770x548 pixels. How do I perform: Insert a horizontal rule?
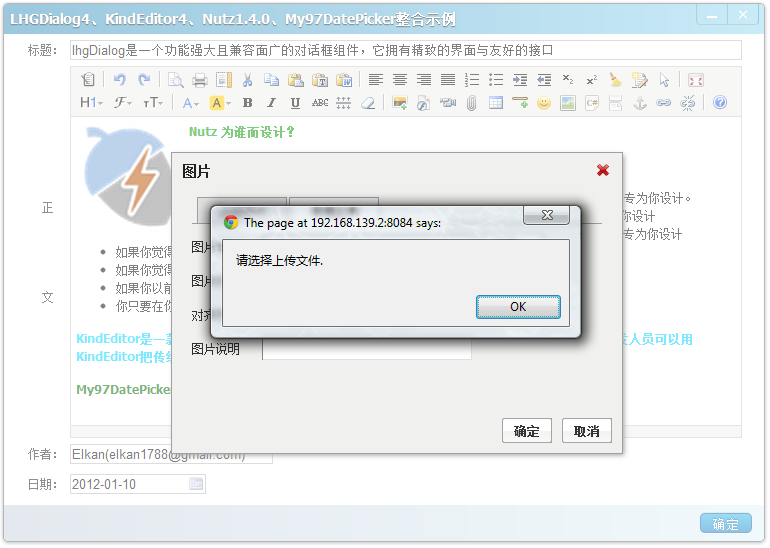tap(520, 103)
